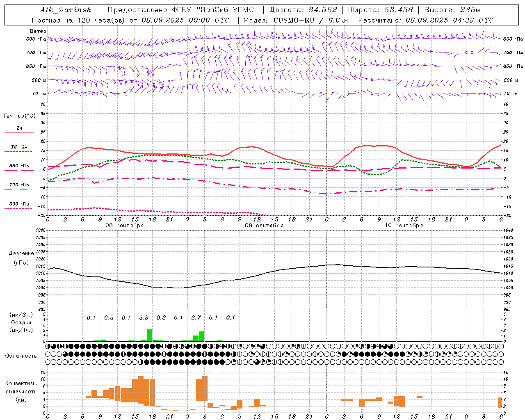Click the (гПа) unit label under Давление
Screen dimensions: 525x420
(x=21, y=263)
